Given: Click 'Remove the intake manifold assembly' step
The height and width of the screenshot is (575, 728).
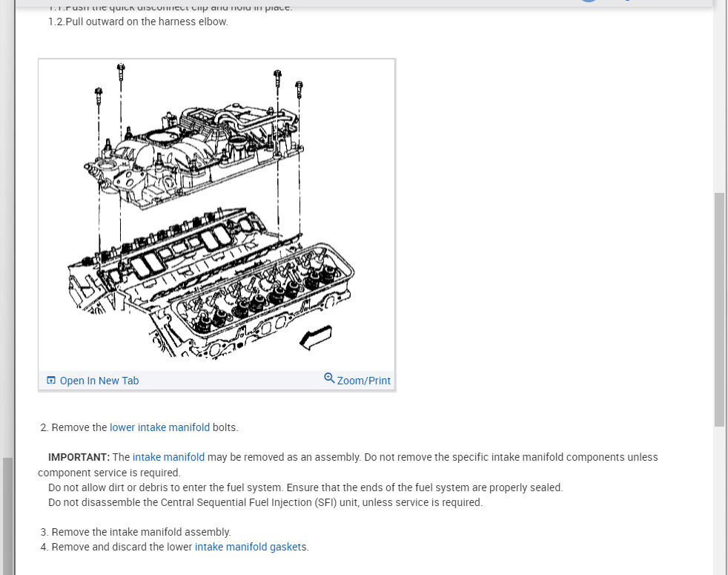Looking at the screenshot, I should click(141, 532).
